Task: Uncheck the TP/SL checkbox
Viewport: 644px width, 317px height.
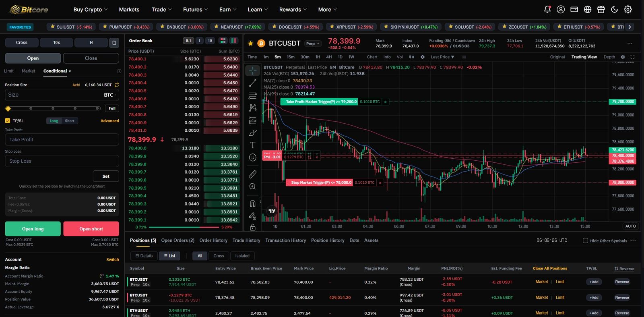Action: point(7,120)
